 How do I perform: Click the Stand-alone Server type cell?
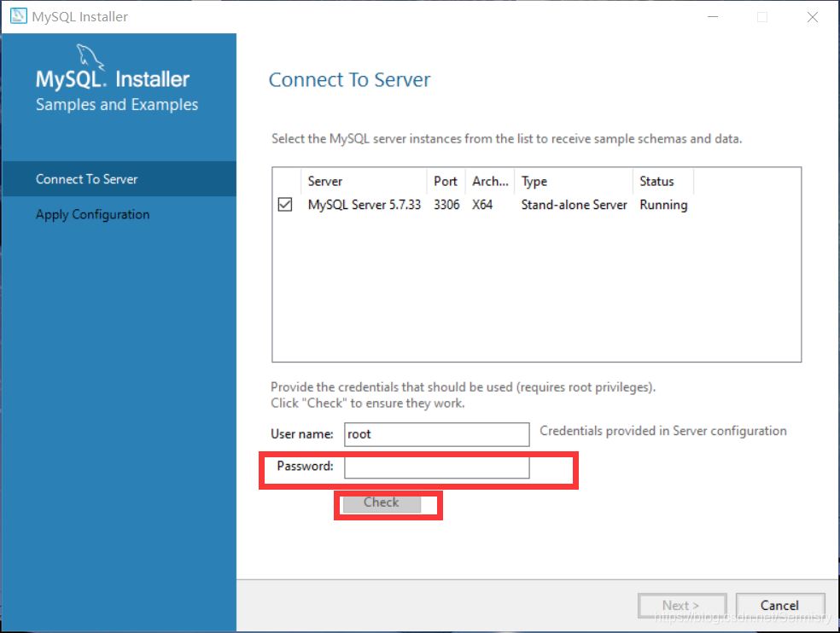(x=574, y=205)
